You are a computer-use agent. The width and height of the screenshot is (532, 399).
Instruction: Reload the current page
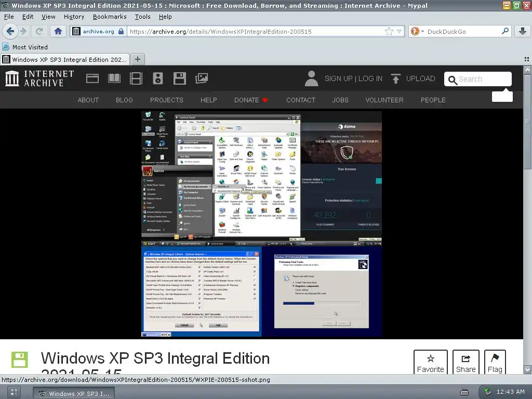(39, 32)
